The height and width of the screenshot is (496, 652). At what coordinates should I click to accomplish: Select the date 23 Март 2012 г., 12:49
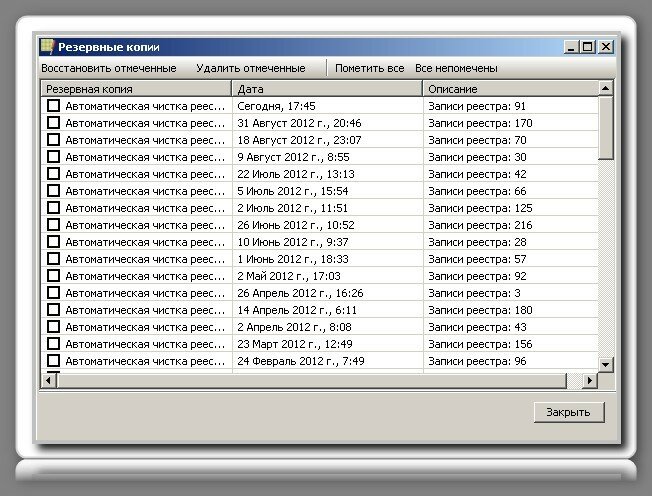295,344
